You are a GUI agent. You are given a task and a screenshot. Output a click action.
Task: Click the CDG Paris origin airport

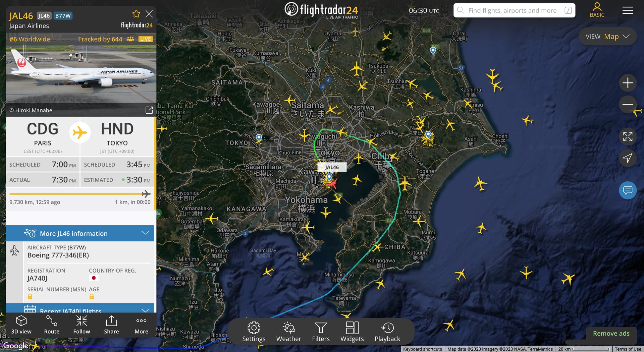[43, 137]
